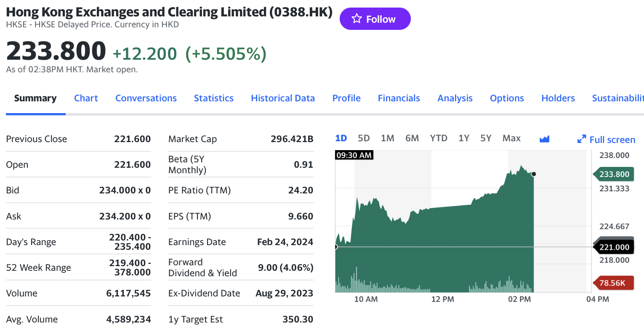Open the Historical Data tab
This screenshot has height=333, width=644.
[283, 98]
